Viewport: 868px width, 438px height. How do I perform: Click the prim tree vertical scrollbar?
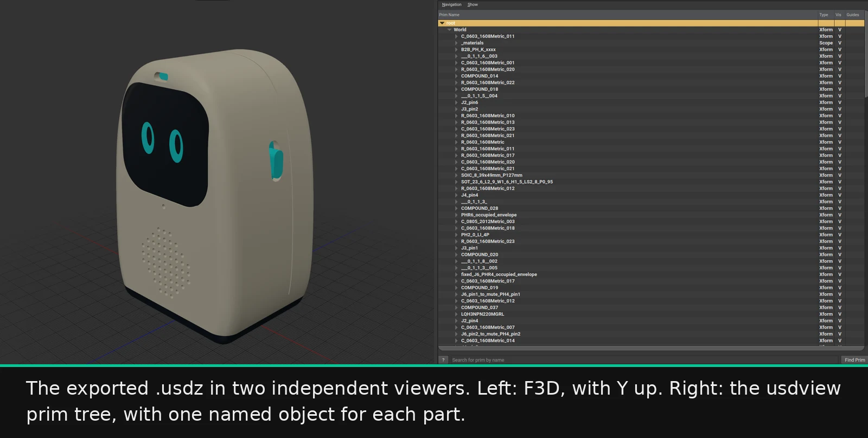(866, 54)
